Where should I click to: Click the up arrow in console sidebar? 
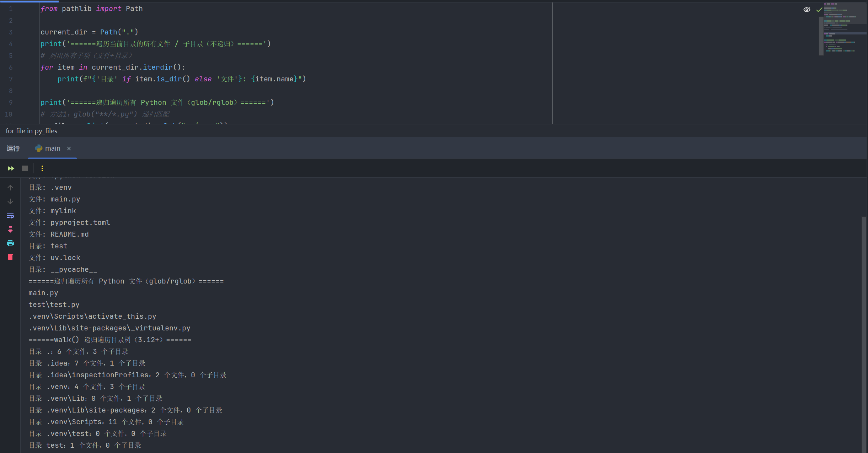(10, 188)
